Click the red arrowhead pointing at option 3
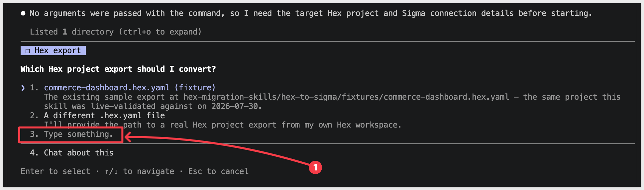The width and height of the screenshot is (644, 190). 128,137
